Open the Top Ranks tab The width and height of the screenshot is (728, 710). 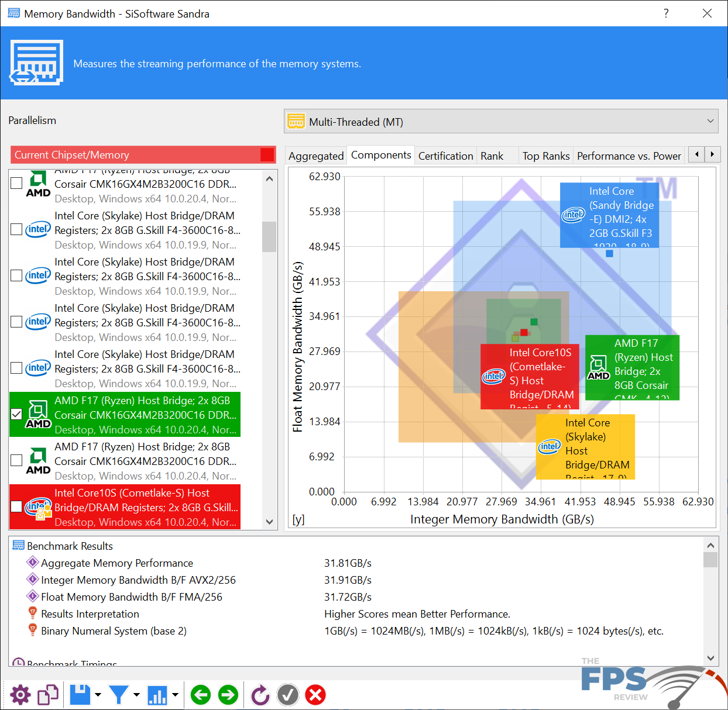point(546,156)
